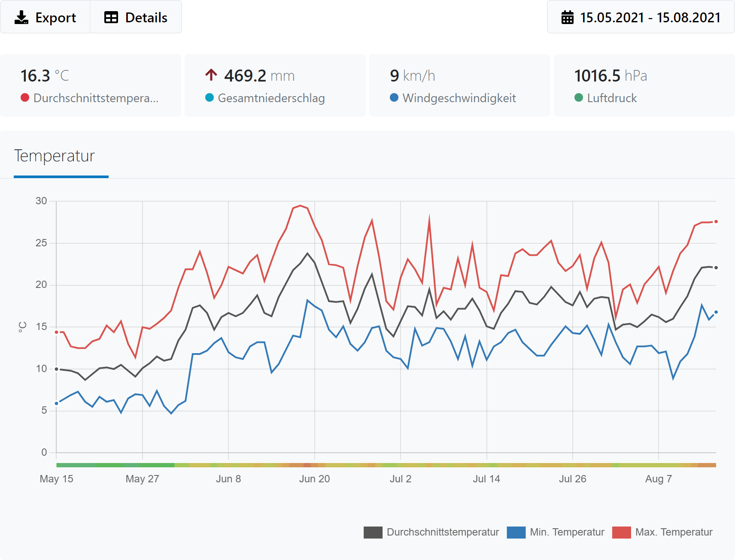Click the Jun 8 x-axis label
The height and width of the screenshot is (560, 735).
pos(228,479)
